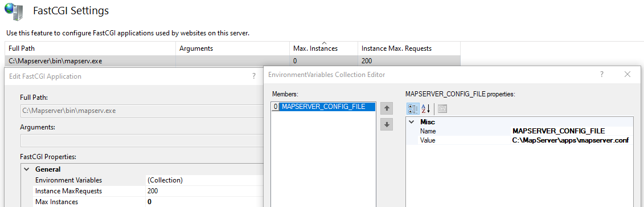
Task: Click the Arguments input field
Action: (142, 140)
